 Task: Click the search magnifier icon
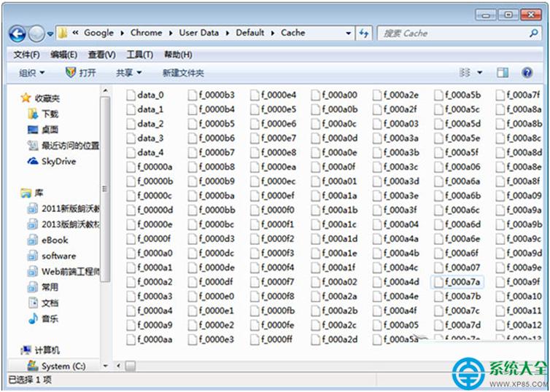533,33
